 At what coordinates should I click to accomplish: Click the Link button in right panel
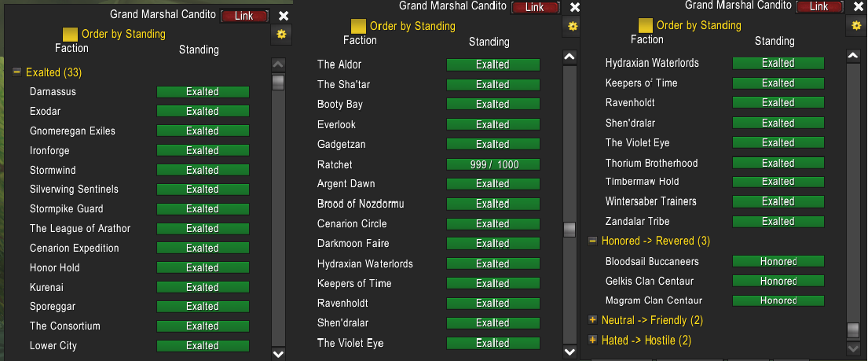(819, 6)
